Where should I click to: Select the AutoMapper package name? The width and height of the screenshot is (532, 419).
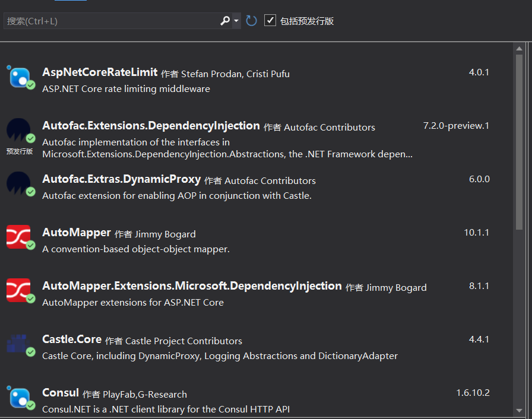pyautogui.click(x=77, y=233)
